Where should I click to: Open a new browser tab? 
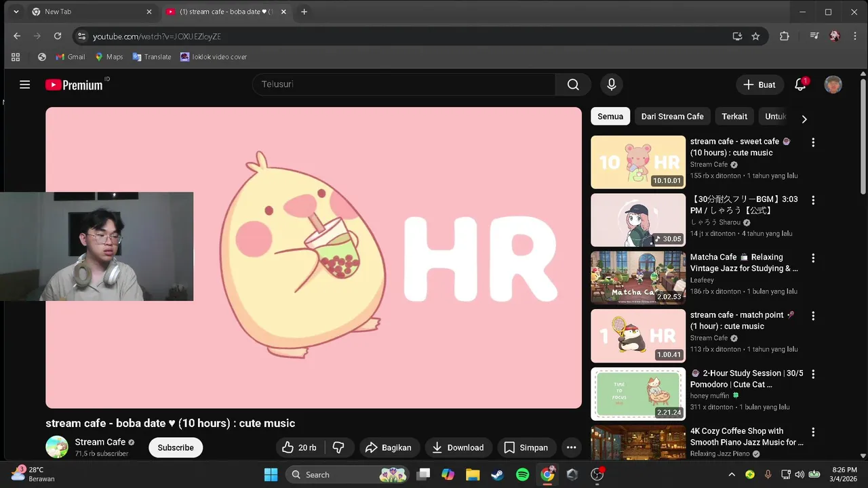[x=304, y=12]
